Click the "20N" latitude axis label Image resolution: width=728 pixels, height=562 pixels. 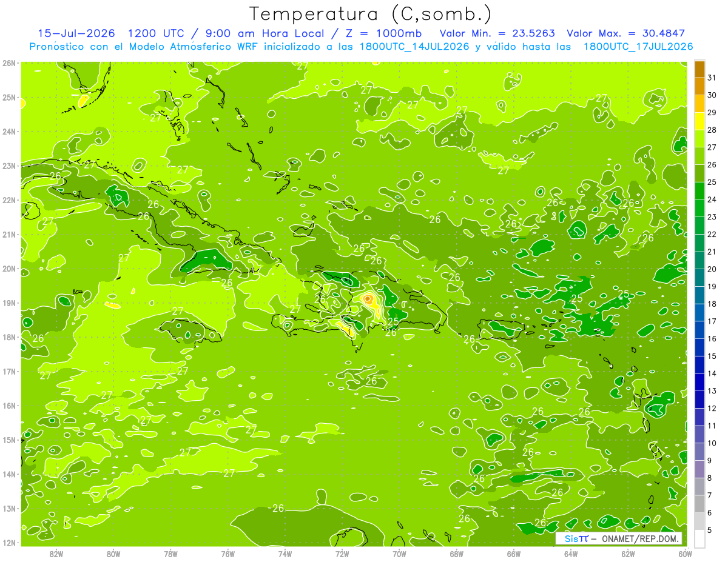point(8,269)
